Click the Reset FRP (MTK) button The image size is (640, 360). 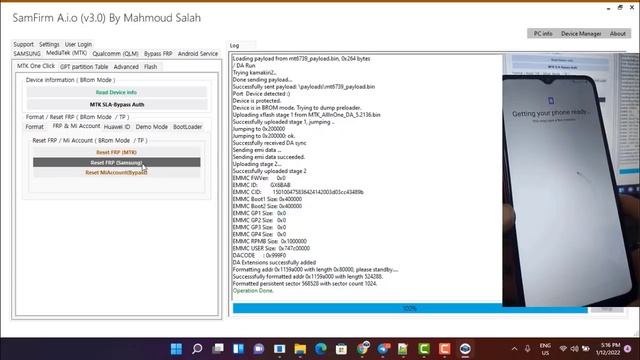[116, 152]
